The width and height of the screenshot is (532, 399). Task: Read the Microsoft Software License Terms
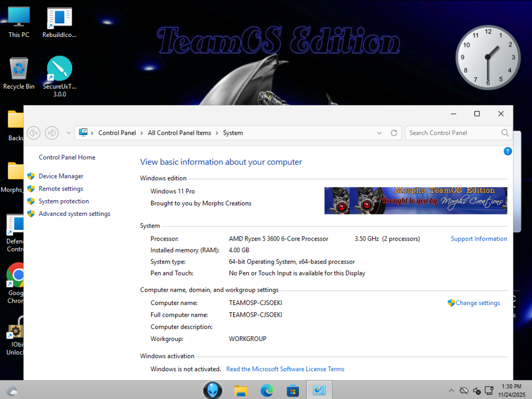pos(285,369)
